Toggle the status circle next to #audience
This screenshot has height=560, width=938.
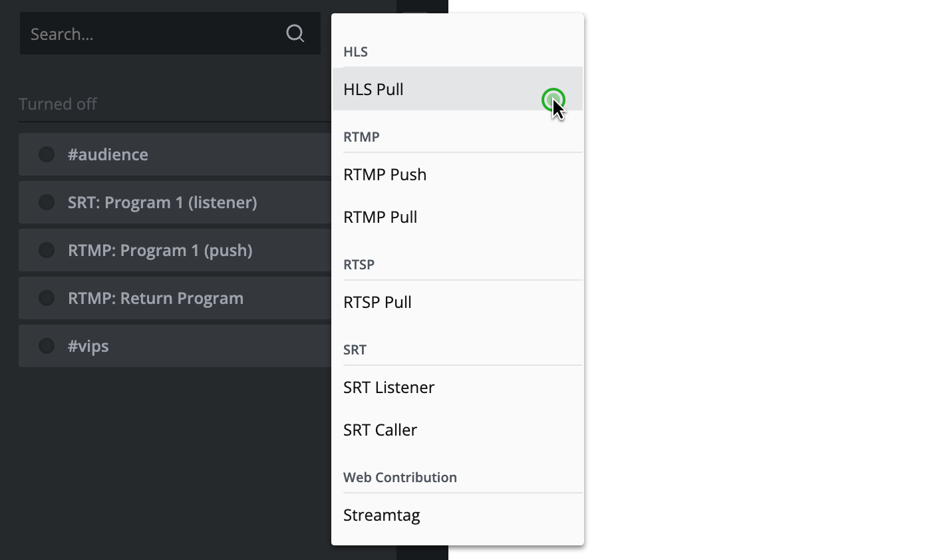pyautogui.click(x=46, y=154)
